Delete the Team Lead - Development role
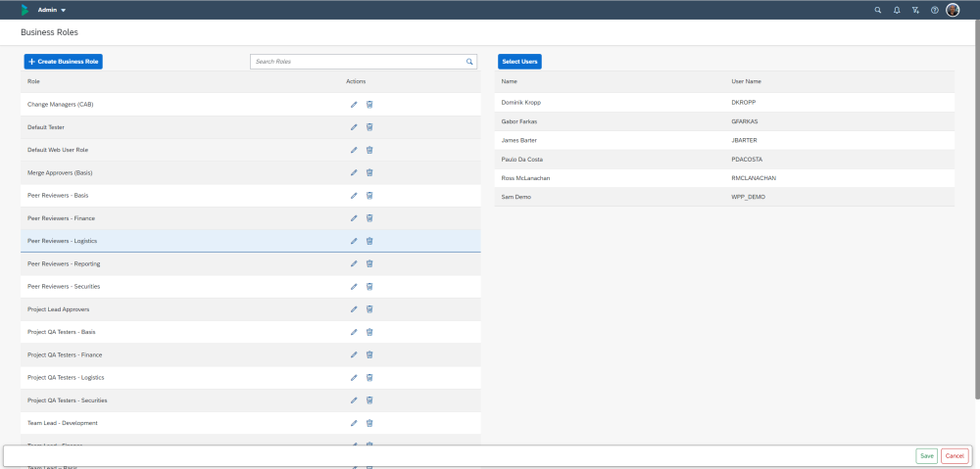The width and height of the screenshot is (980, 469). (x=369, y=423)
